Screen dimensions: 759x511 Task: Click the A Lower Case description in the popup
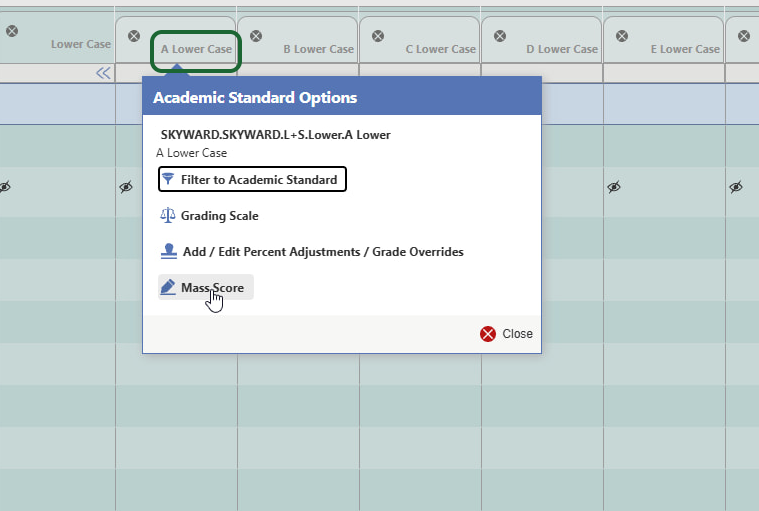point(192,153)
